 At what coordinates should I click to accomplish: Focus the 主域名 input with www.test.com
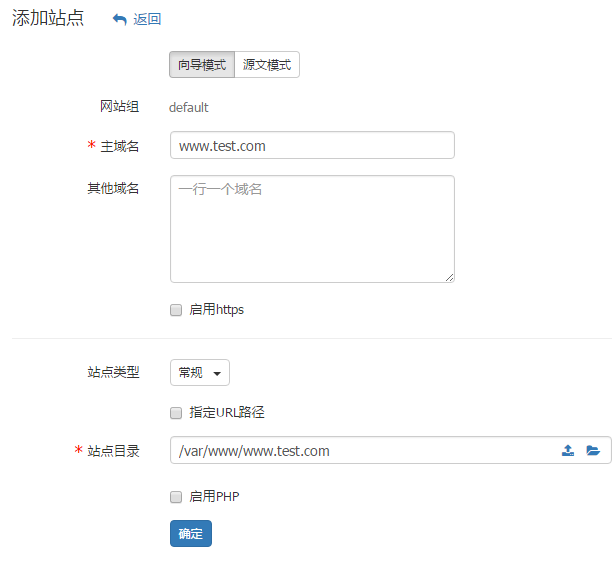pos(312,146)
